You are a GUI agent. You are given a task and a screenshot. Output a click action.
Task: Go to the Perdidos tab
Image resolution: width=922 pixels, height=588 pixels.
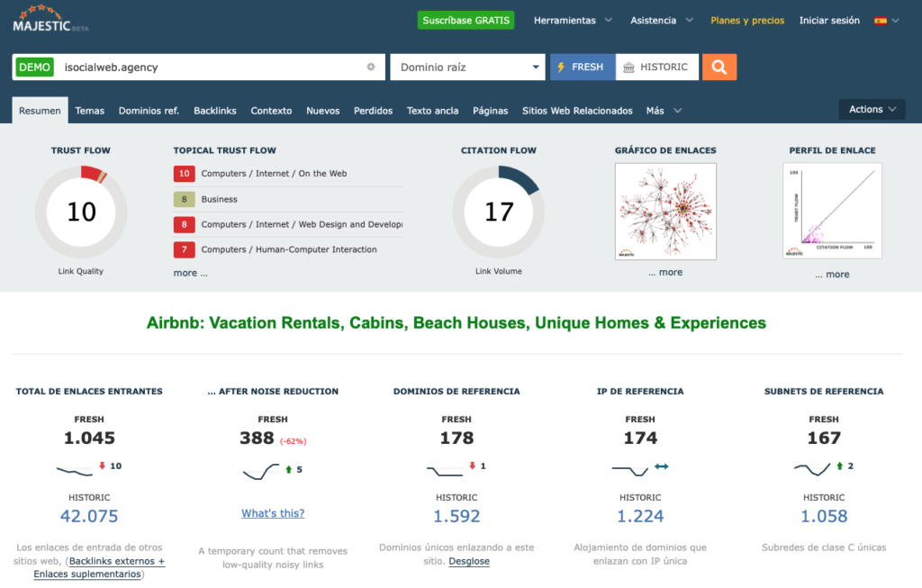(x=374, y=111)
